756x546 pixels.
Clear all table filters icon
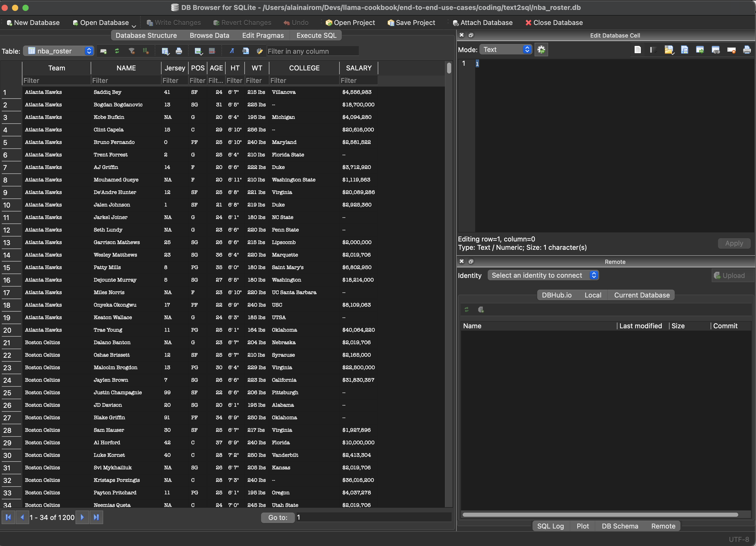pos(132,51)
